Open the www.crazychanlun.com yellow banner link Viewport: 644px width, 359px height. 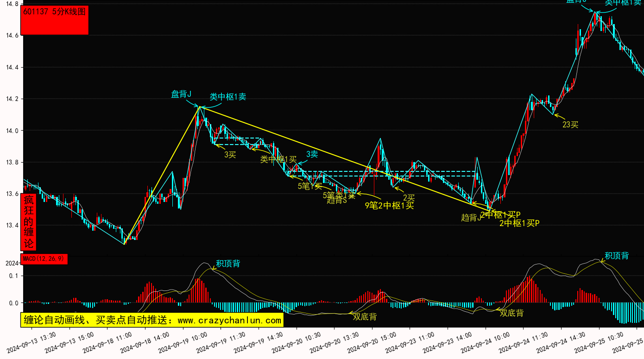pos(152,320)
